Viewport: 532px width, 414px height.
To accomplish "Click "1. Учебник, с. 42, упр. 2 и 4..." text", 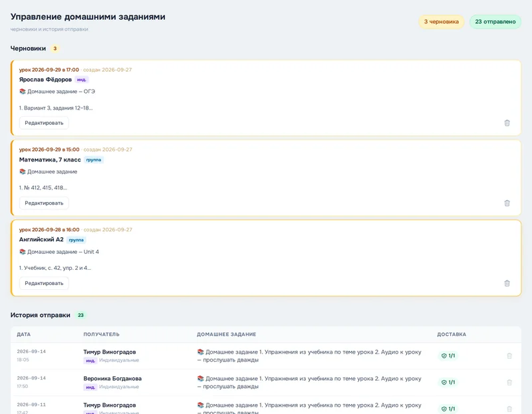I will [x=55, y=268].
